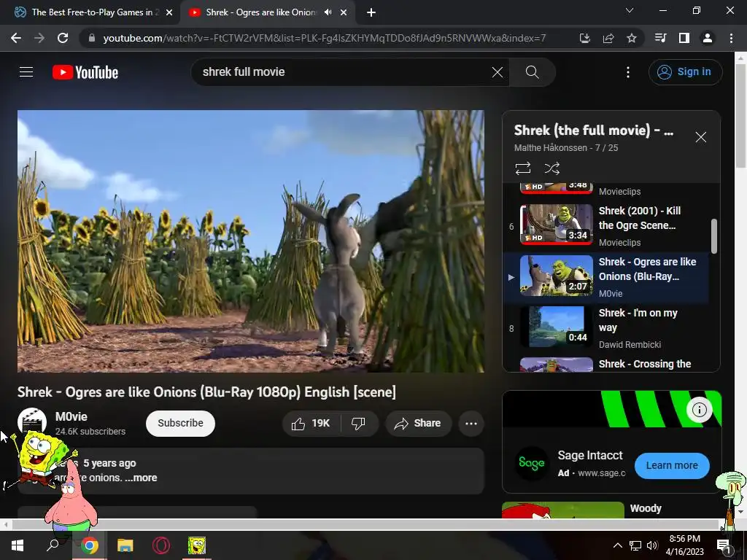The image size is (747, 560).
Task: Bookmark this tab star icon
Action: (631, 38)
